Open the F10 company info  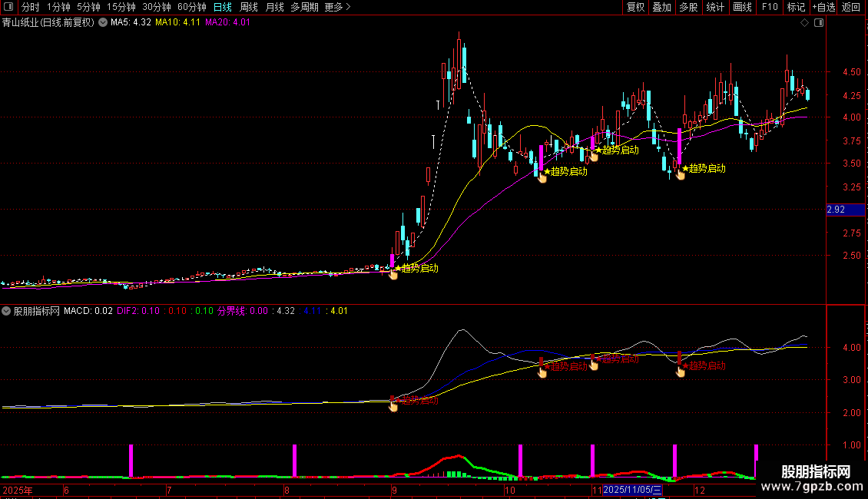770,7
